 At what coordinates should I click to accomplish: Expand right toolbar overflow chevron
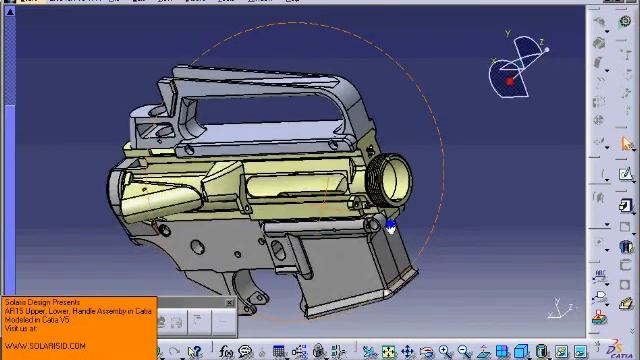pos(632,331)
